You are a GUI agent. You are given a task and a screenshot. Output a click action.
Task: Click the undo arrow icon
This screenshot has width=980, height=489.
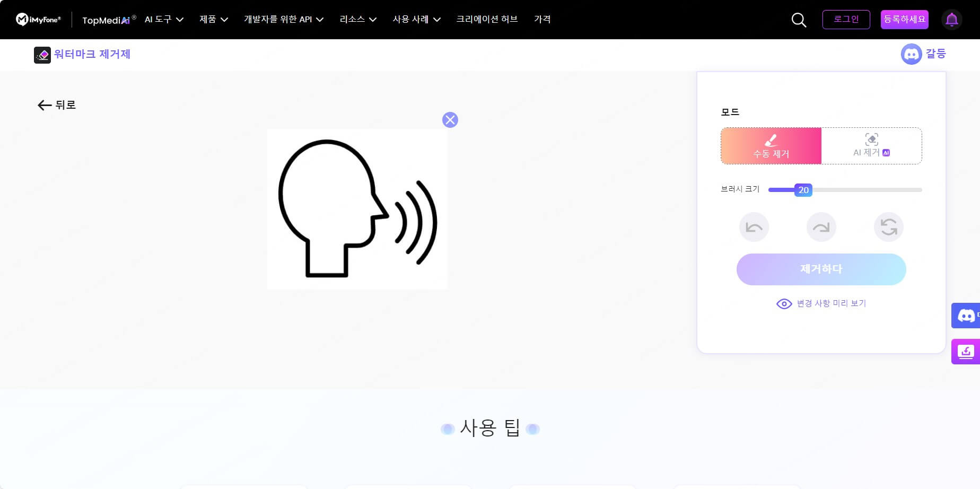(x=754, y=227)
